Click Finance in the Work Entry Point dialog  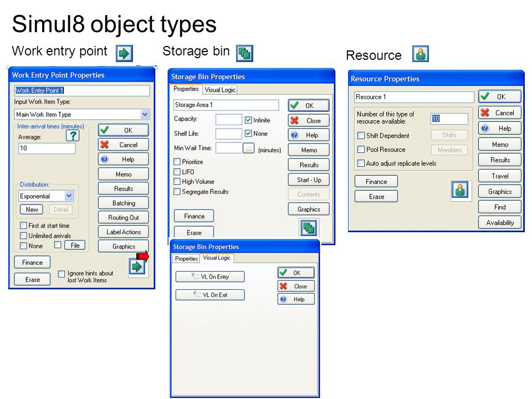click(x=32, y=263)
